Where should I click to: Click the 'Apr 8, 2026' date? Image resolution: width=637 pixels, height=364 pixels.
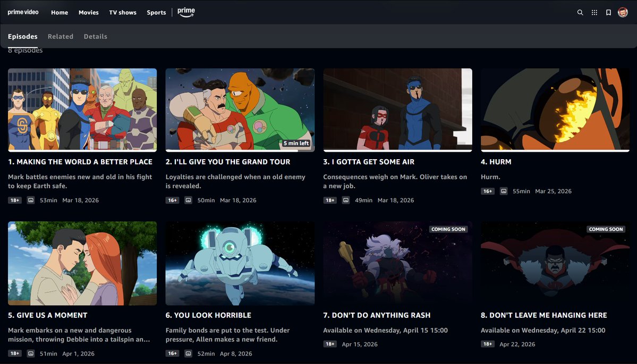pos(236,353)
